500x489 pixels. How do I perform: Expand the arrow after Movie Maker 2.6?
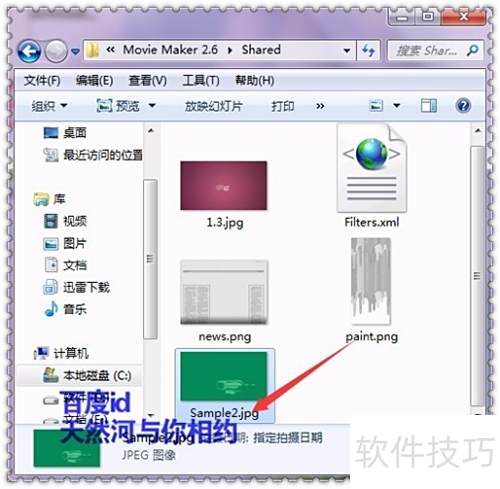pyautogui.click(x=230, y=51)
